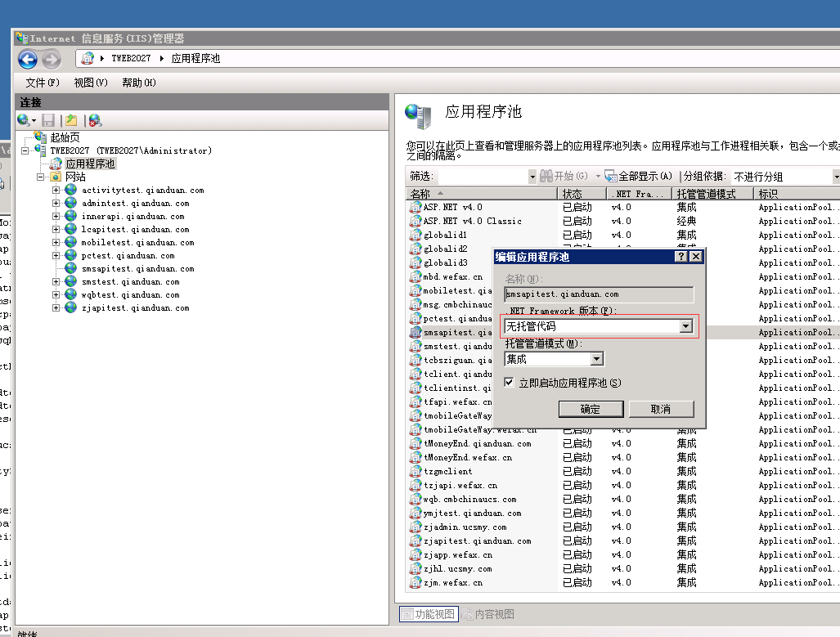Click the 确定 button in dialog

[591, 409]
